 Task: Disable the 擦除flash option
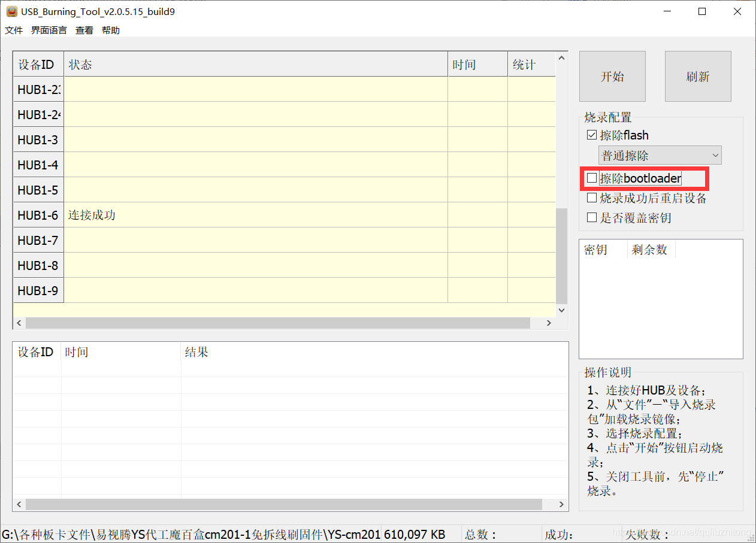tap(591, 135)
